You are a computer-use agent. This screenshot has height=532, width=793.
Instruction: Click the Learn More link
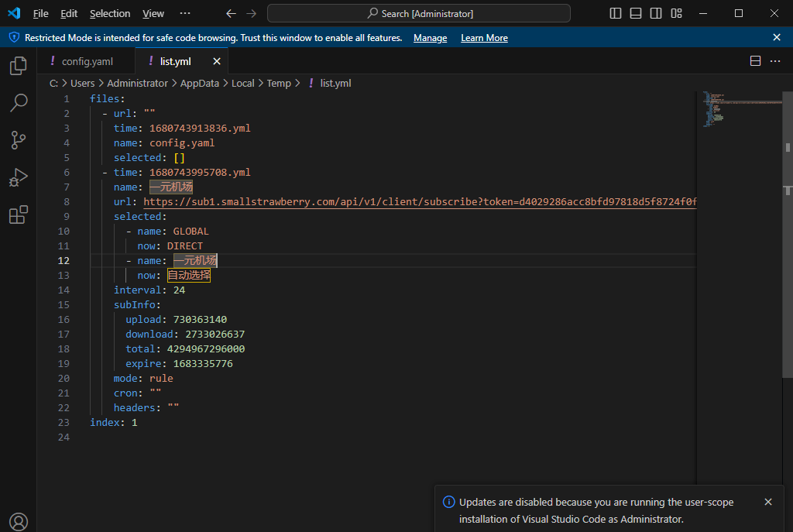[484, 38]
